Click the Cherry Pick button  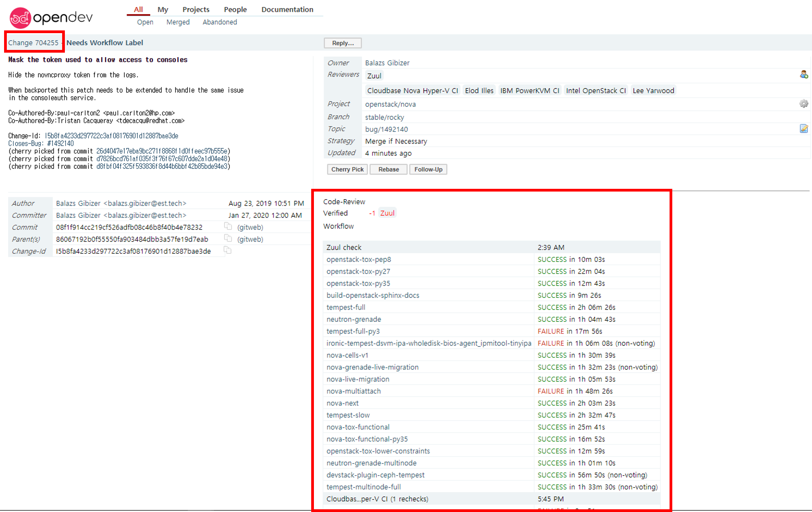[347, 169]
